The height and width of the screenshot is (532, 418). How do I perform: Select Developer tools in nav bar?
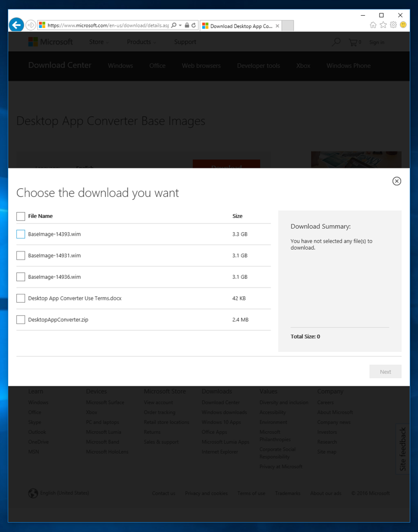tap(258, 66)
